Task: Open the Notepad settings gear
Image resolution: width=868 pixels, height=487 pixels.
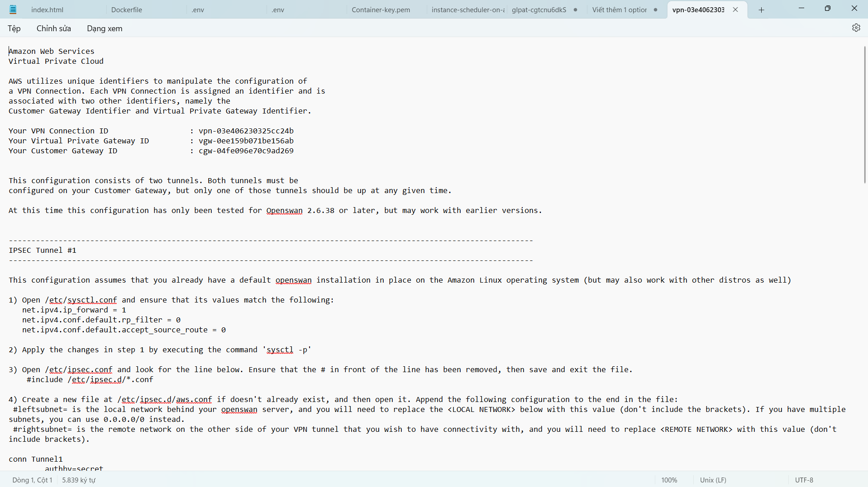Action: pos(856,28)
